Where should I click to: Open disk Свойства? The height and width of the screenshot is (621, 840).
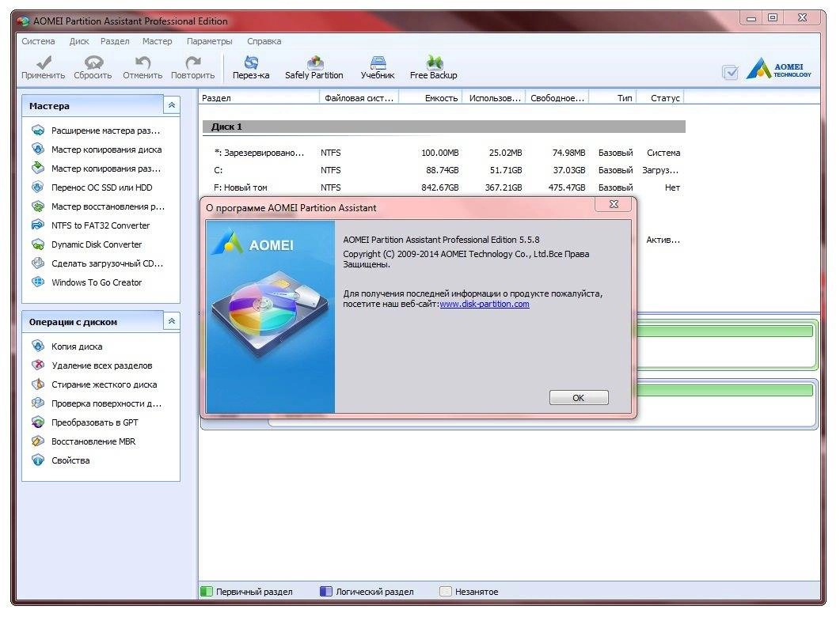tap(61, 460)
